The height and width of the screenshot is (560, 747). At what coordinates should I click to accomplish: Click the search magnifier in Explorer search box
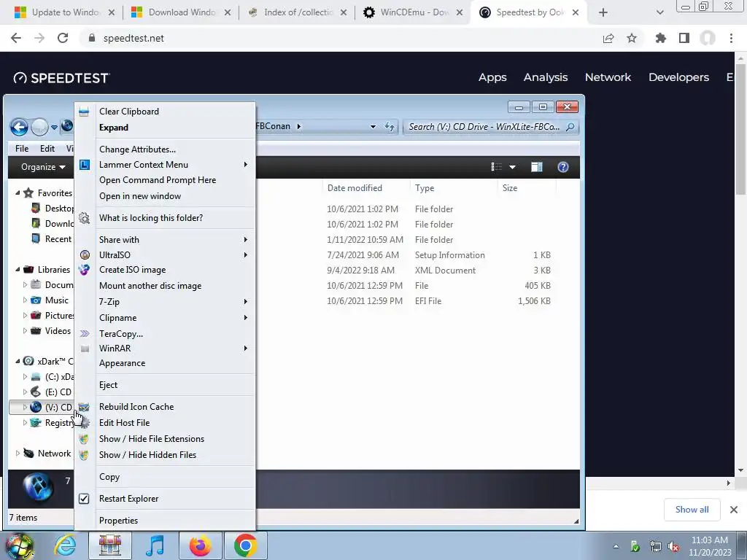tap(570, 127)
